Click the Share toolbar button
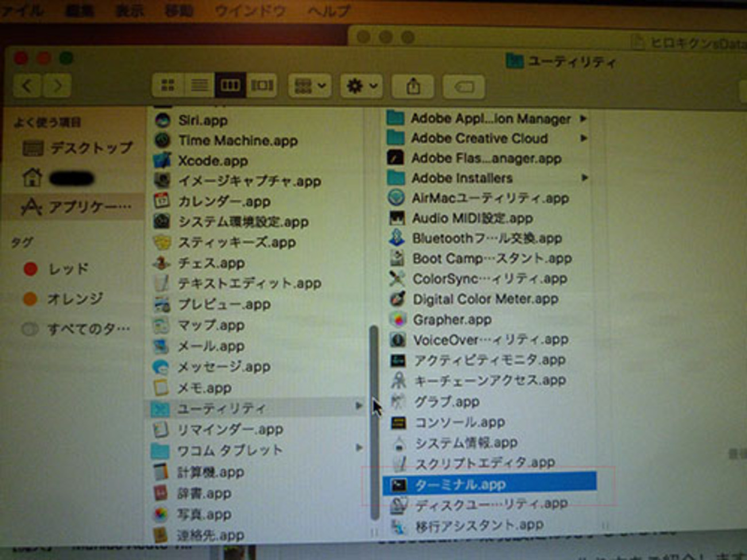This screenshot has width=747, height=560. pos(413,86)
